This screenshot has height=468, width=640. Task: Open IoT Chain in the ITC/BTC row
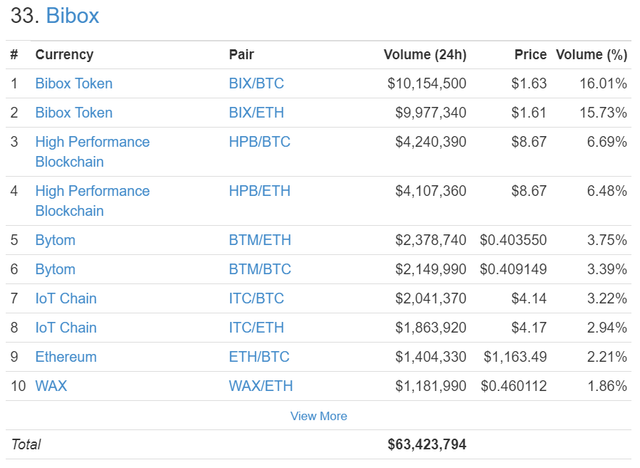tap(66, 299)
